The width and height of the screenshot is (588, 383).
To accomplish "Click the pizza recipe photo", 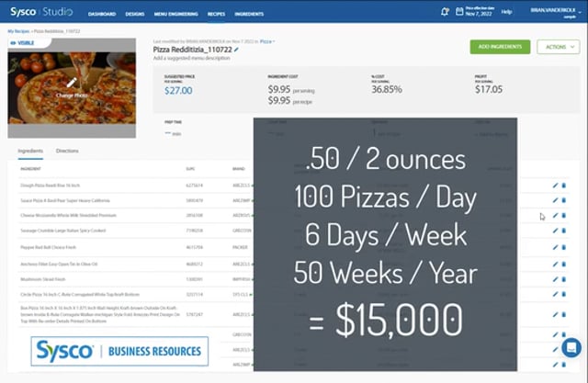I will tap(72, 88).
